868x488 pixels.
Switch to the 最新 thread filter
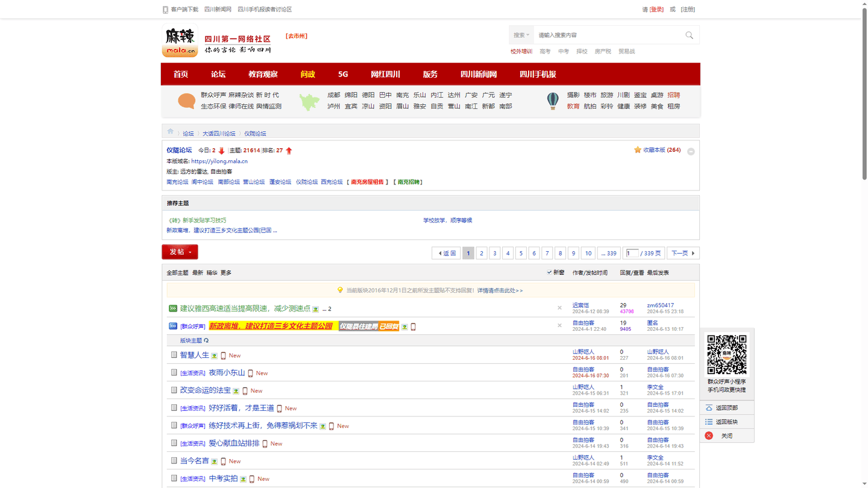pos(198,273)
